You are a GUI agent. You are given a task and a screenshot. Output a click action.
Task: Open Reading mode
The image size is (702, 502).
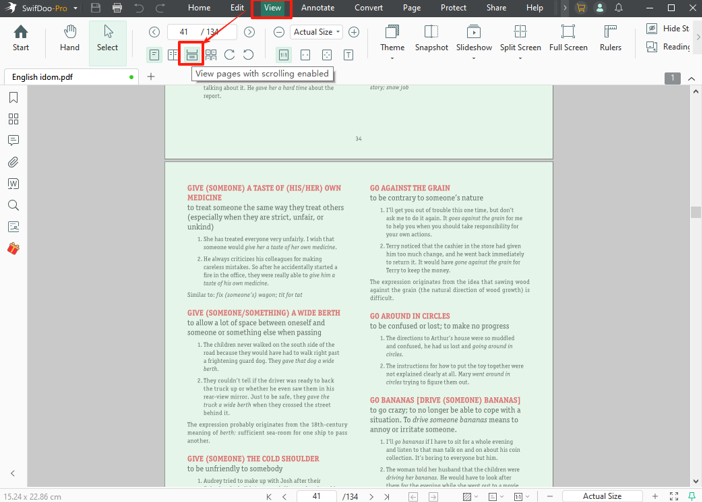coord(668,47)
